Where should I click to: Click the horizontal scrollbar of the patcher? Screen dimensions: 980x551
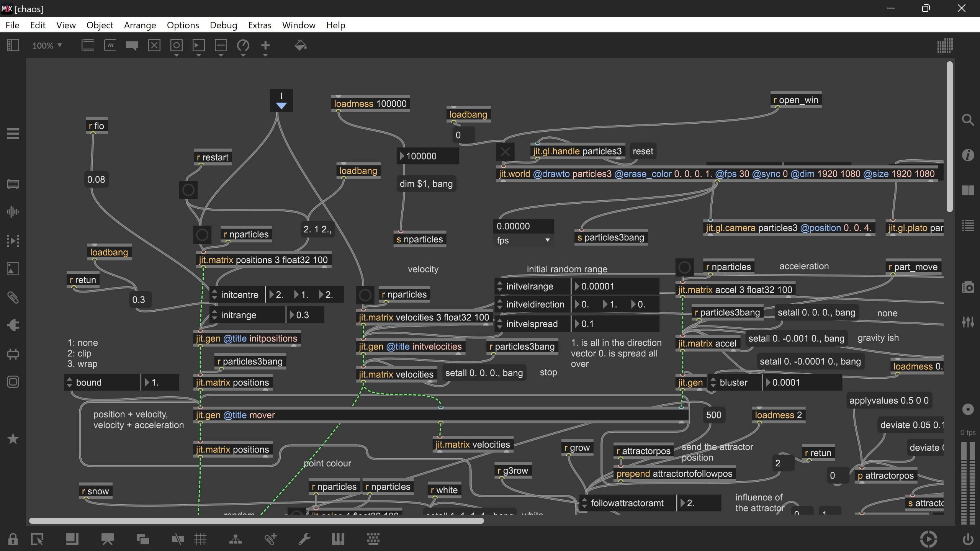click(x=256, y=521)
